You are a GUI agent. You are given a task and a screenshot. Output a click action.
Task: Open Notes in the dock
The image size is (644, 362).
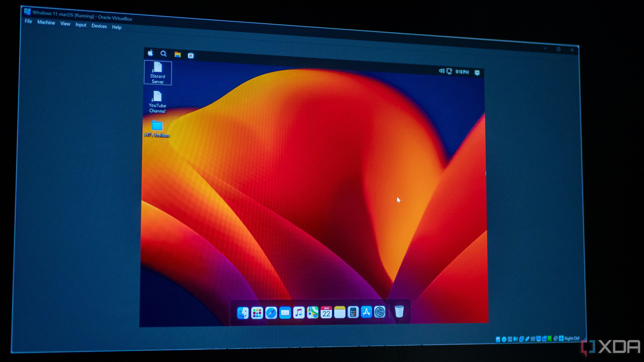click(340, 312)
